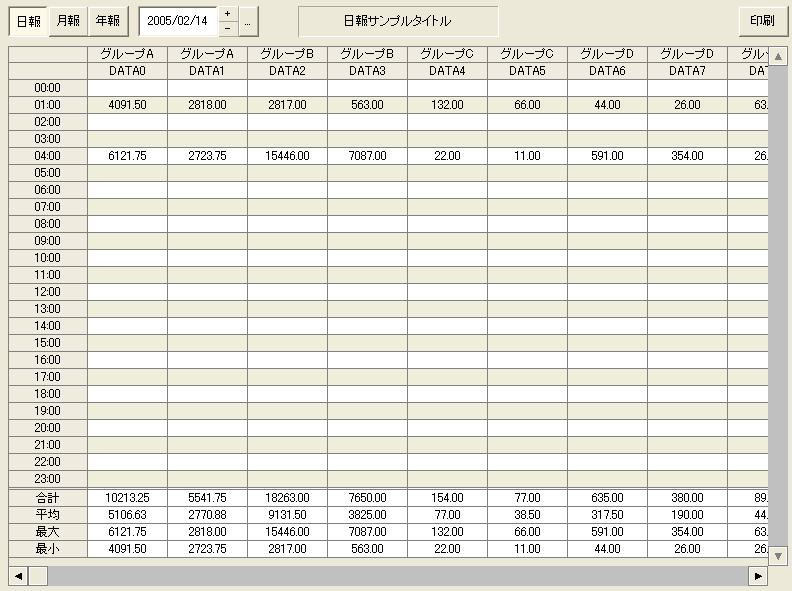Image resolution: width=792 pixels, height=591 pixels.
Task: Open the date picker via the ... button
Action: coord(248,21)
